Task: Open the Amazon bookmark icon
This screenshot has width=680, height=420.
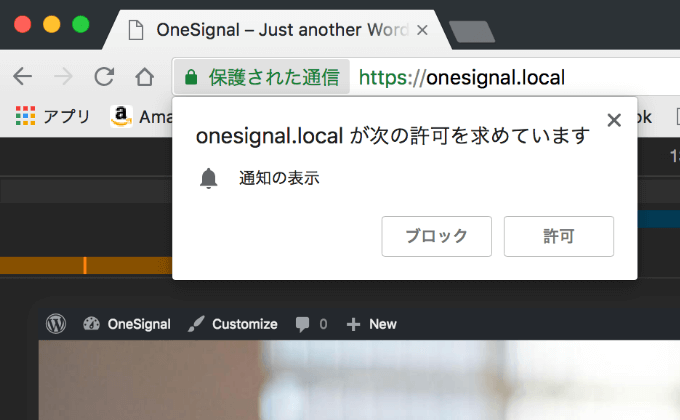Action: 121,116
